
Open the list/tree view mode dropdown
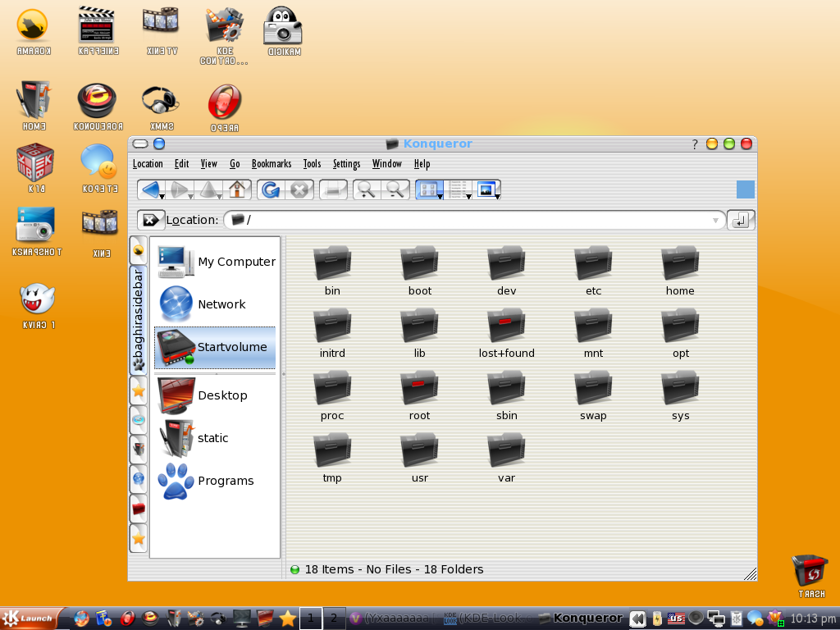click(x=468, y=197)
